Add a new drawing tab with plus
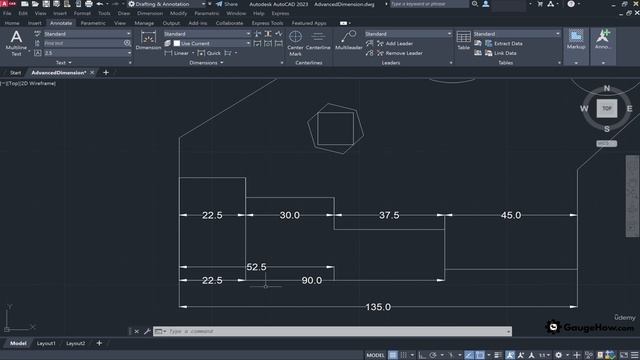The image size is (640, 360). [106, 73]
